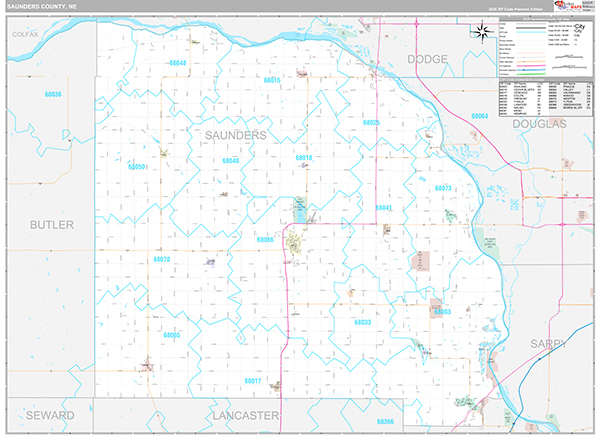Select ZIP code 68017 label
The image size is (600, 435).
(x=253, y=381)
